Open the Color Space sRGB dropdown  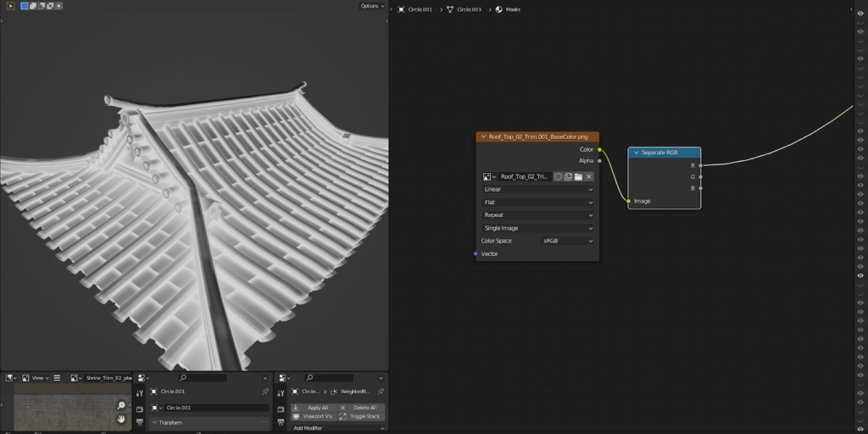(568, 241)
